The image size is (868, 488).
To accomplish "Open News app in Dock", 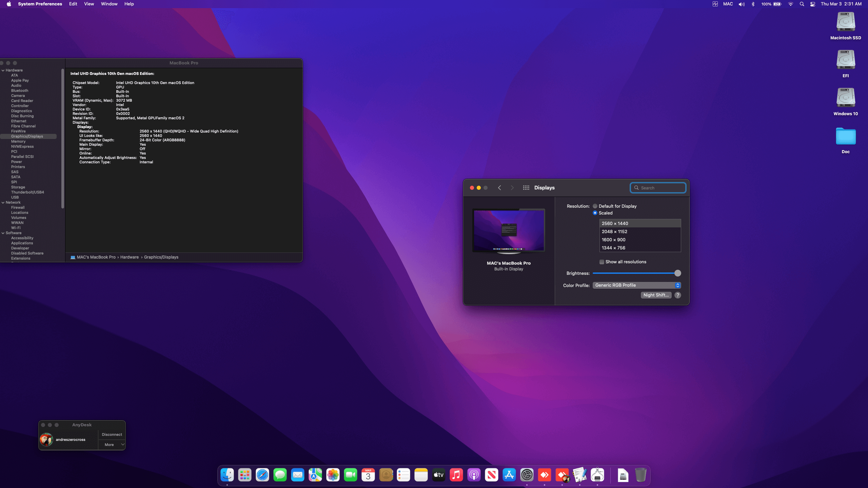I will [492, 475].
